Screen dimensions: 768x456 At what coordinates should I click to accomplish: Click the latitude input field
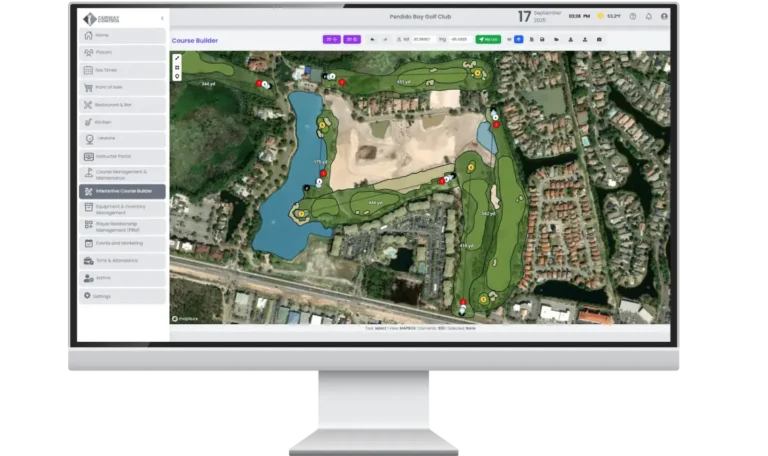click(x=421, y=39)
